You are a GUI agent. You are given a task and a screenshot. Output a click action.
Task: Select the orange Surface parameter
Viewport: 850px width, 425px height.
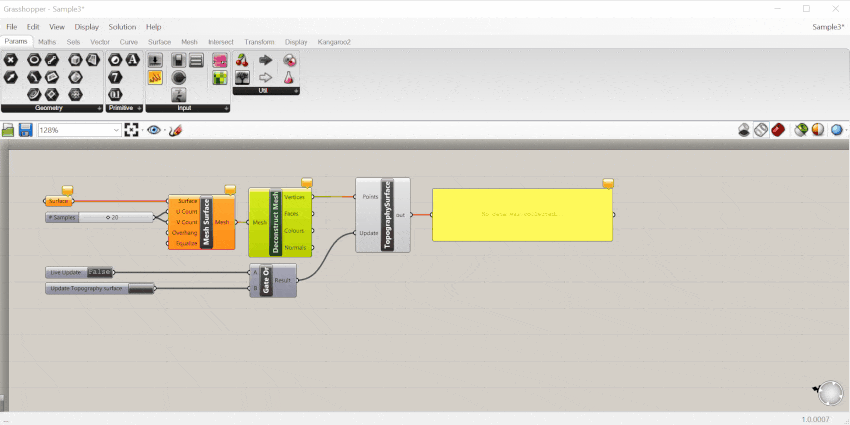[59, 201]
